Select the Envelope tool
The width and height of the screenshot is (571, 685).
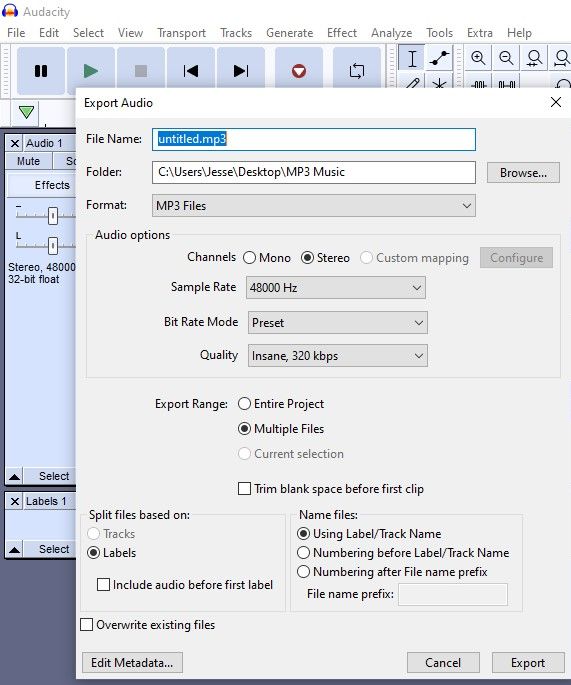(x=439, y=57)
